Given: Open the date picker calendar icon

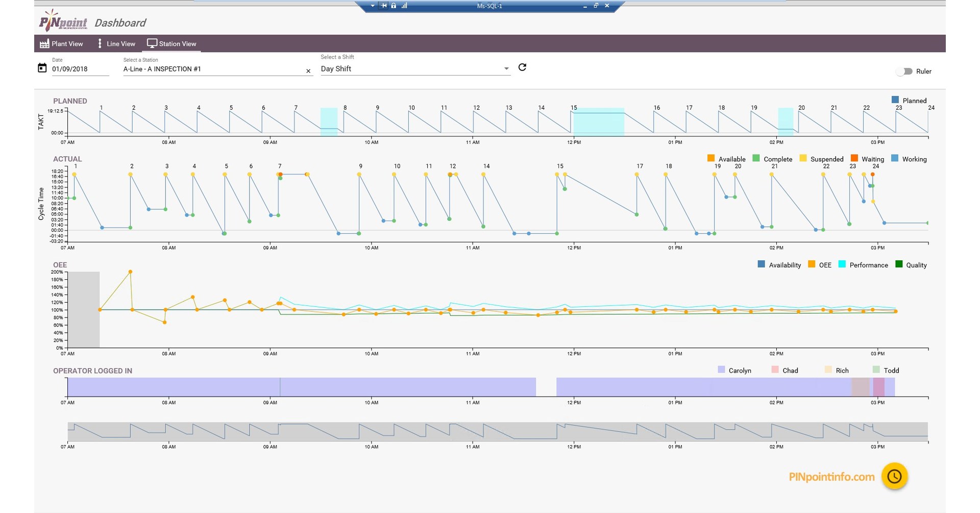Looking at the screenshot, I should coord(43,67).
